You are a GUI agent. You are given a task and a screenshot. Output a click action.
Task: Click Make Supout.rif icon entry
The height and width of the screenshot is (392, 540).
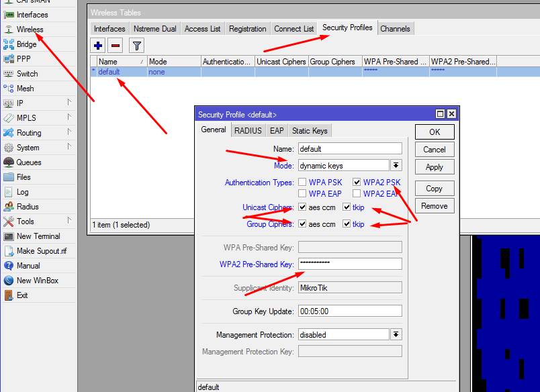[x=41, y=251]
